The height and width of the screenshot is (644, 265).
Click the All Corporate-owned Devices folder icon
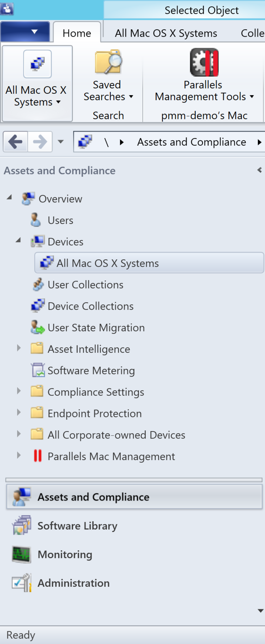[37, 434]
